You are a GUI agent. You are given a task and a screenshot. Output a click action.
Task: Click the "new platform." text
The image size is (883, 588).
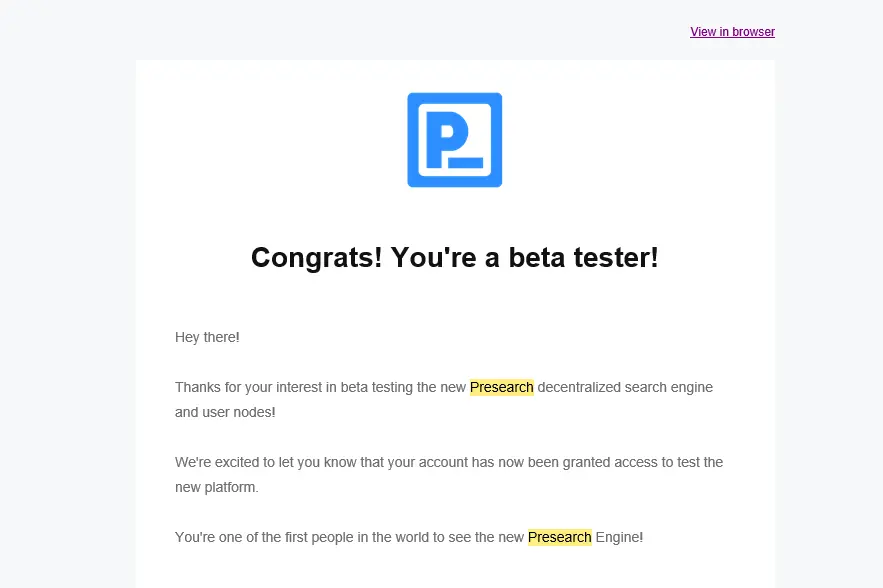pyautogui.click(x=216, y=487)
